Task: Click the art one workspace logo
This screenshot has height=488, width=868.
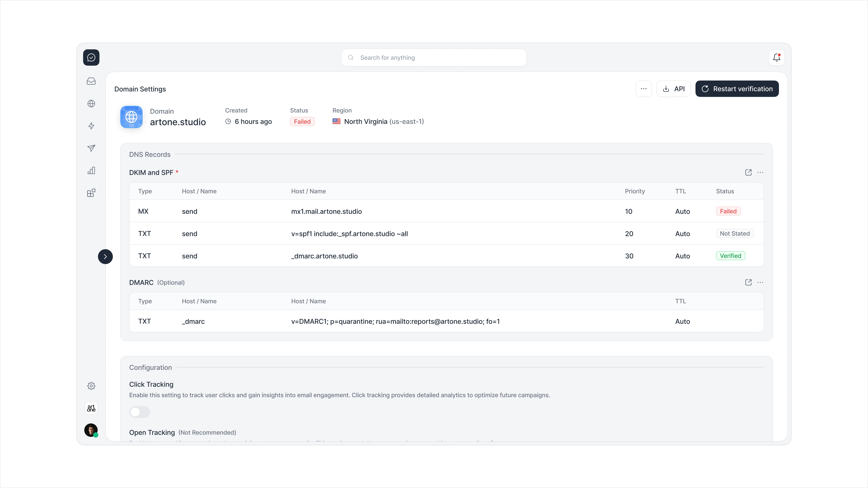Action: 91,408
